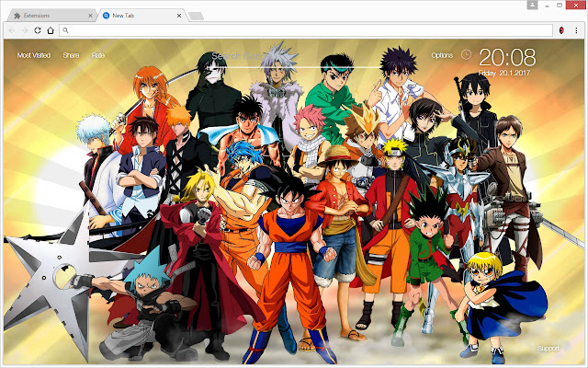Close the Extensions tab
The width and height of the screenshot is (588, 368).
(x=90, y=16)
